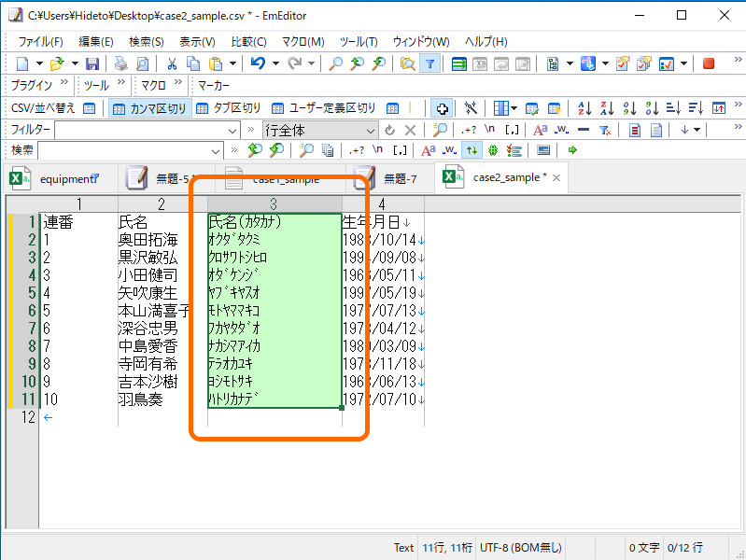Clear the filter with X icon

point(410,130)
